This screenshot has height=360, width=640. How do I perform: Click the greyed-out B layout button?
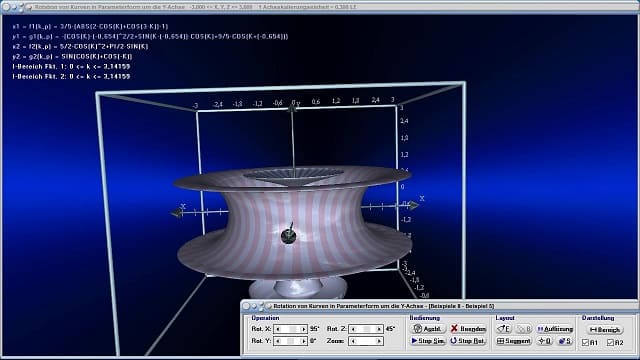point(524,329)
